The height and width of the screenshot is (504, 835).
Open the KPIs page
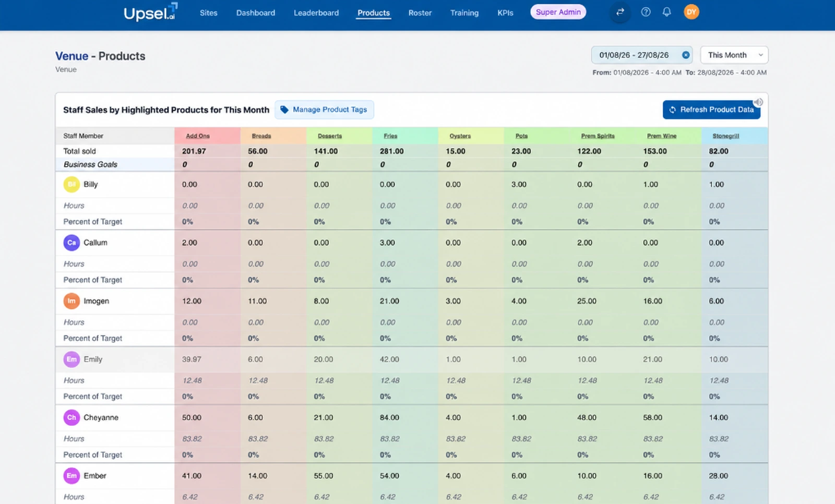click(x=505, y=13)
